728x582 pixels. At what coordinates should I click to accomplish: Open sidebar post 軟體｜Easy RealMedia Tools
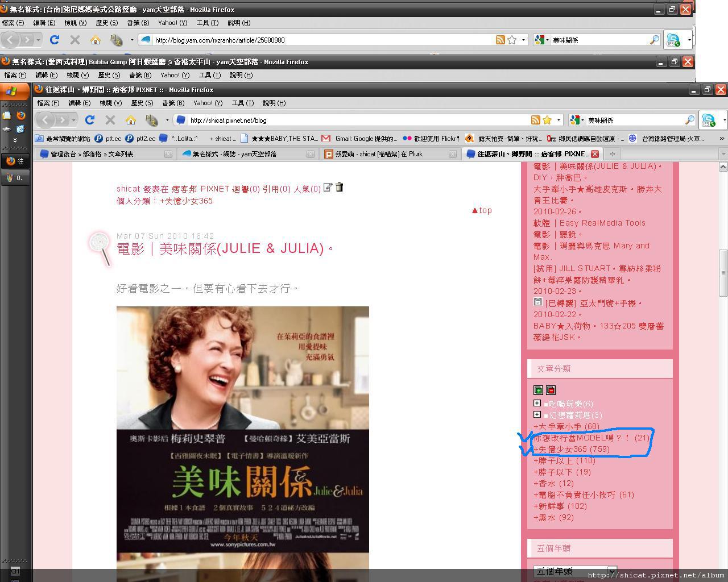click(589, 223)
